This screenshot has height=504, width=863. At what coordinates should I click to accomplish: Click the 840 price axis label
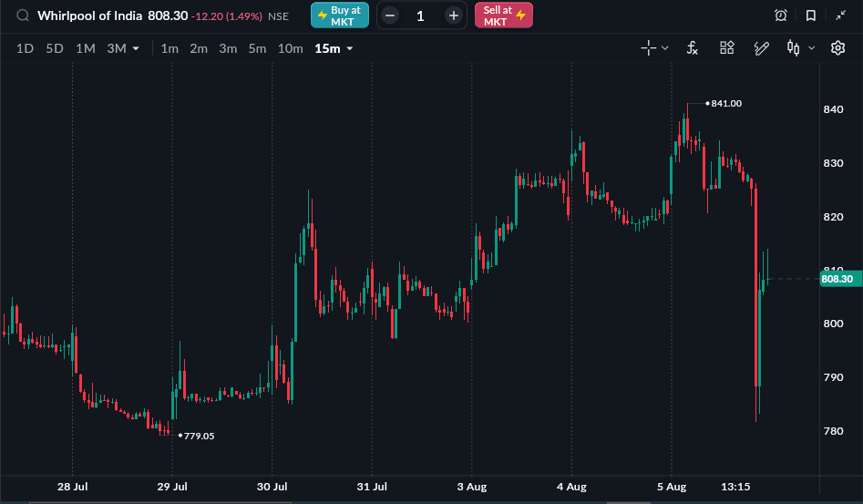tap(833, 109)
